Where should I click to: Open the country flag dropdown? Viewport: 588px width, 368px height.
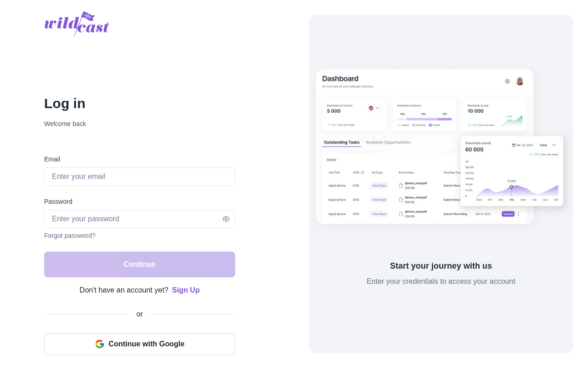[x=374, y=108]
